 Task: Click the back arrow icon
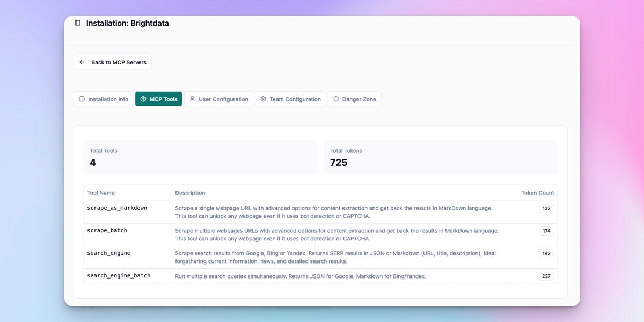82,62
